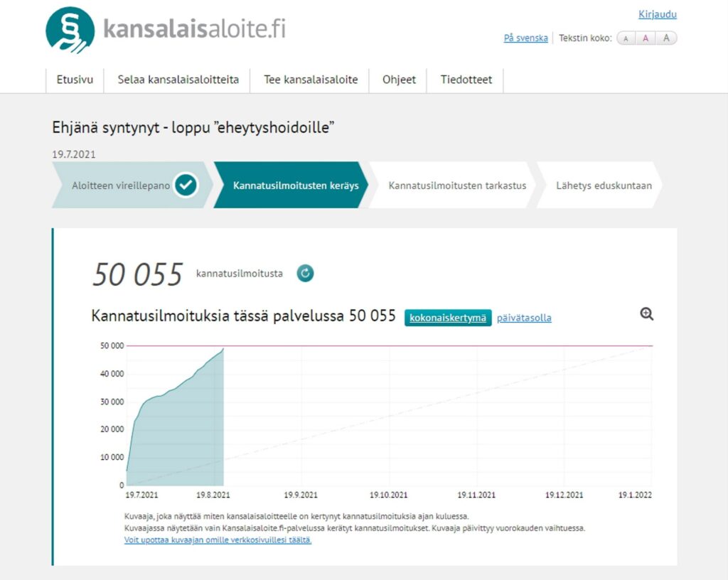Refresh the kannatusilmoitusta count
Screen dimensions: 728x580
305,274
